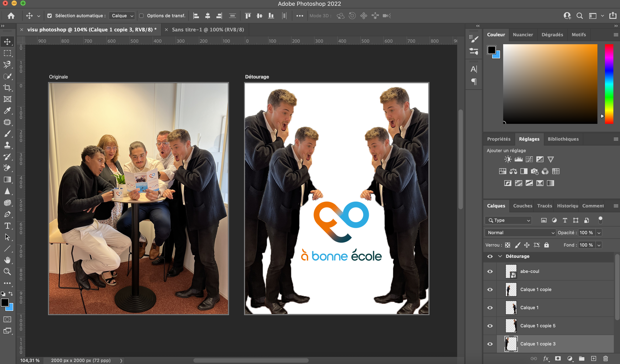
Task: Click the Share document icon
Action: [x=613, y=15]
